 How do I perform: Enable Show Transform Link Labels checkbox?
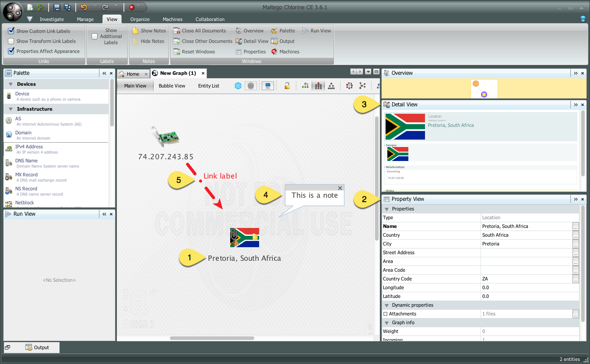tap(11, 41)
